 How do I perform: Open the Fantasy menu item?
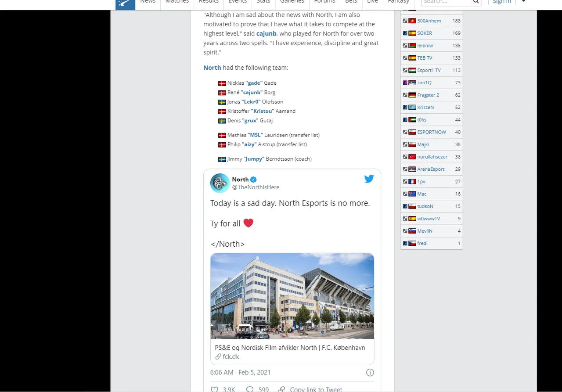[398, 2]
